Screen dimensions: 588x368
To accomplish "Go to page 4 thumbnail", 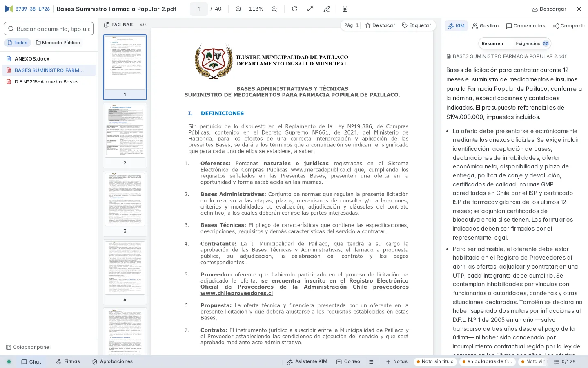I will click(x=125, y=273).
